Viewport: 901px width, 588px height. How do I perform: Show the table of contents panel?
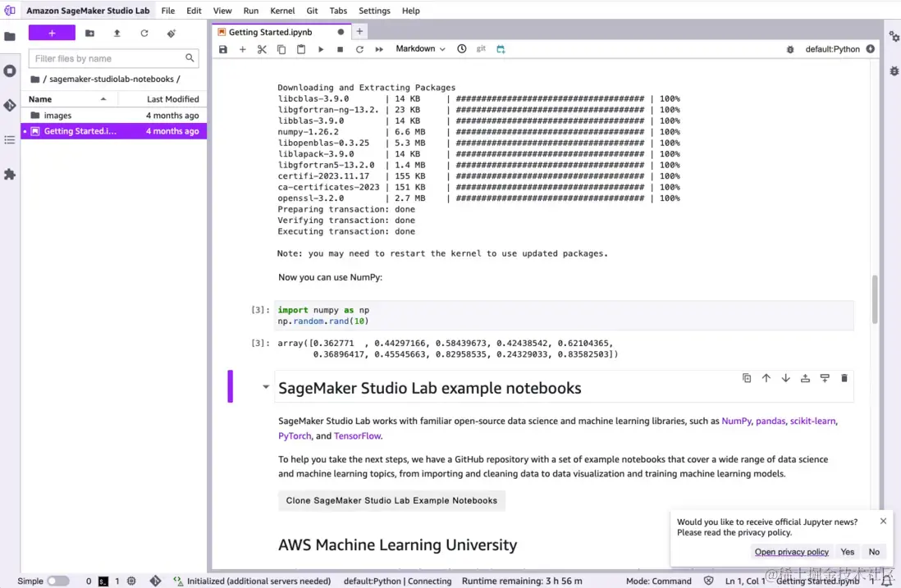(x=10, y=139)
